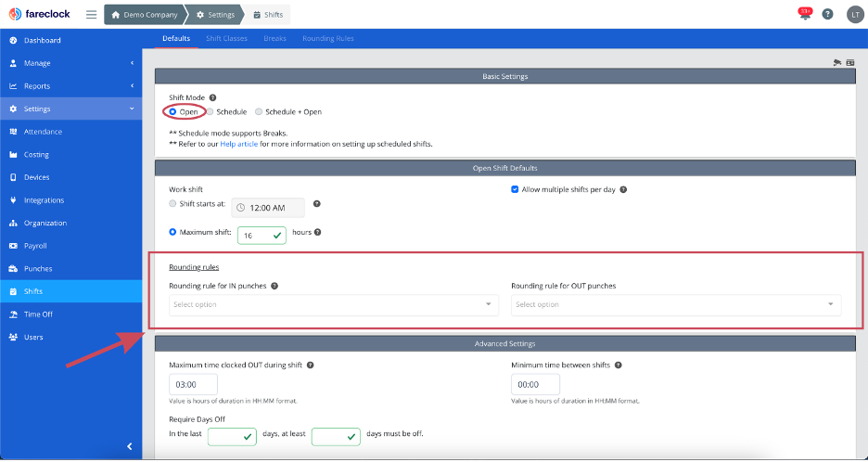Screen dimensions: 868x462
Task: Click help icon for Maximum time clocked OUT
Action: pos(310,366)
